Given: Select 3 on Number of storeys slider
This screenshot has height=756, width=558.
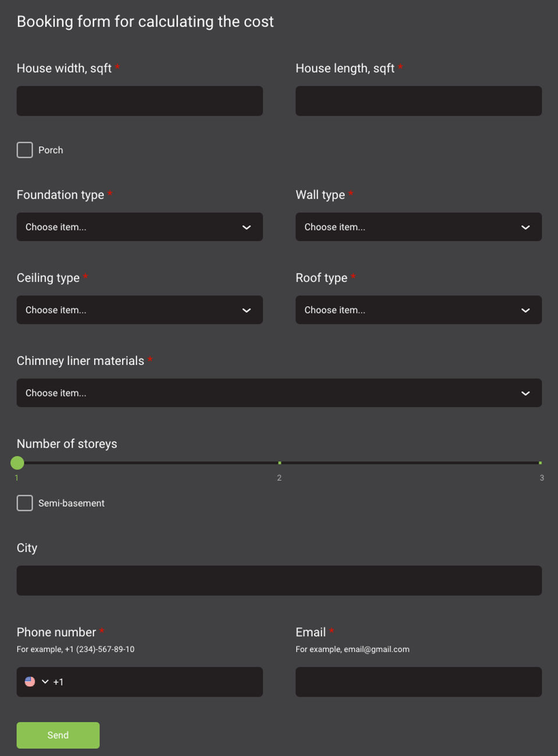Looking at the screenshot, I should pyautogui.click(x=540, y=463).
